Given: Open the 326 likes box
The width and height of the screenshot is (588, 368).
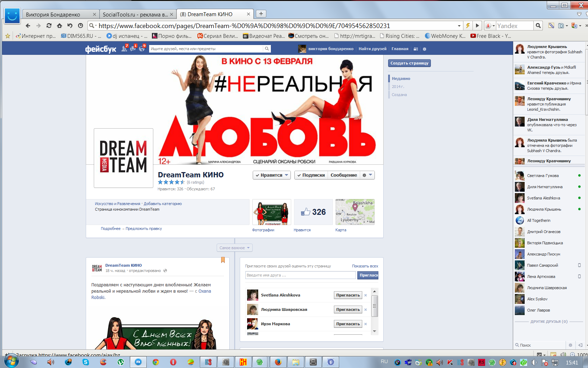Looking at the screenshot, I should coord(313,212).
